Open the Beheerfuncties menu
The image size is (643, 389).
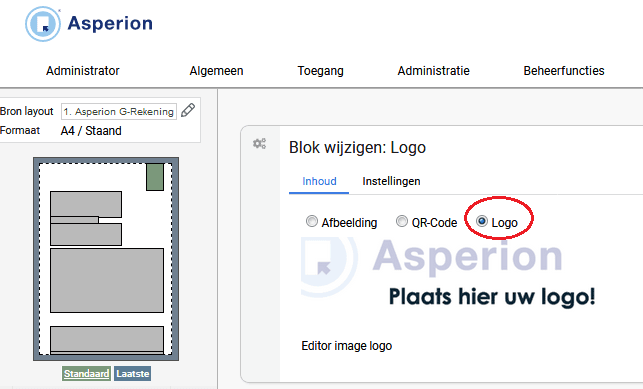click(x=564, y=71)
